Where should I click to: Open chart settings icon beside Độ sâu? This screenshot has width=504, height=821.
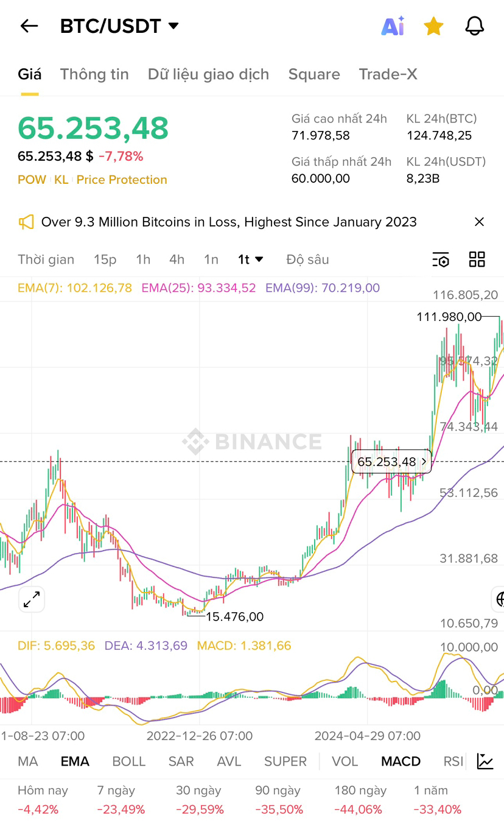(x=441, y=259)
